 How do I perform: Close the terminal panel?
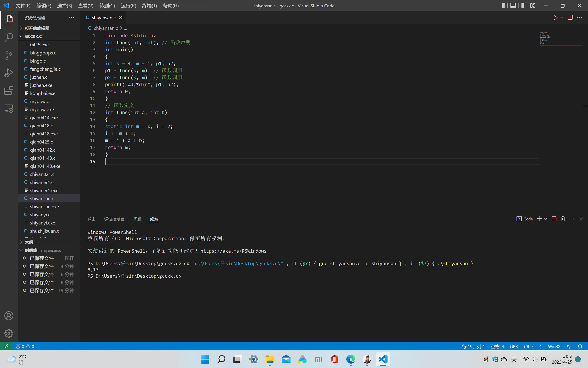pyautogui.click(x=581, y=219)
